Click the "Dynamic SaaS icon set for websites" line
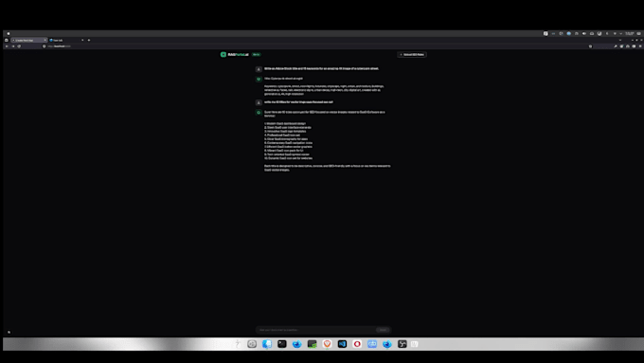 click(288, 158)
